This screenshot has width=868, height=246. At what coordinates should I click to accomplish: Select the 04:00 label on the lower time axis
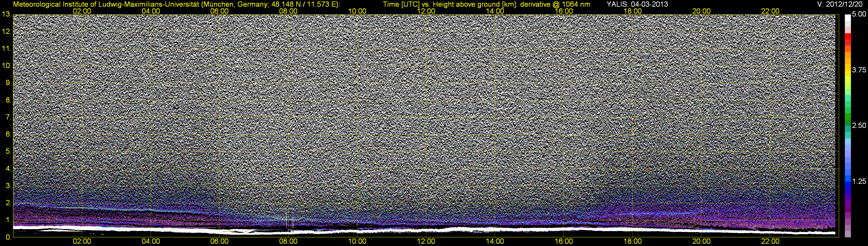click(x=151, y=241)
